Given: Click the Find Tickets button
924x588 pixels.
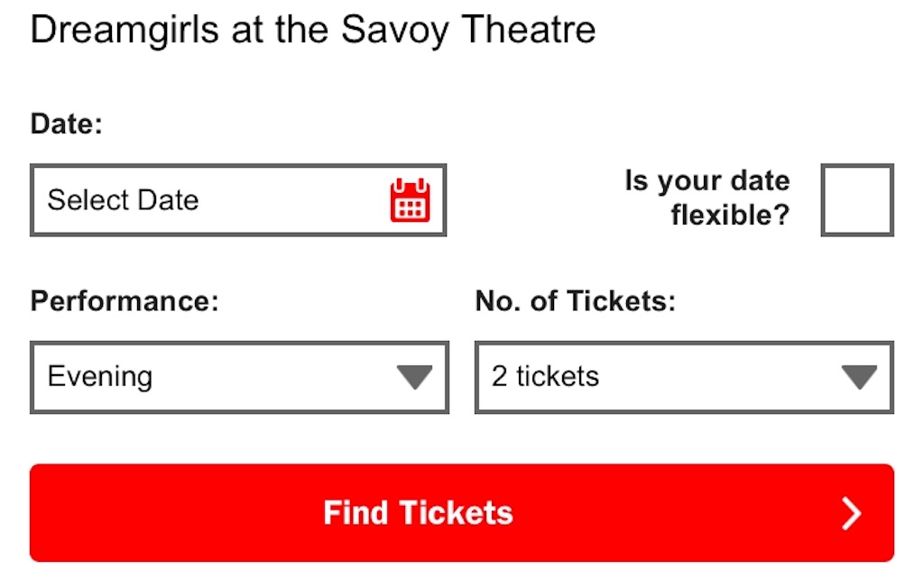Looking at the screenshot, I should click(x=462, y=512).
